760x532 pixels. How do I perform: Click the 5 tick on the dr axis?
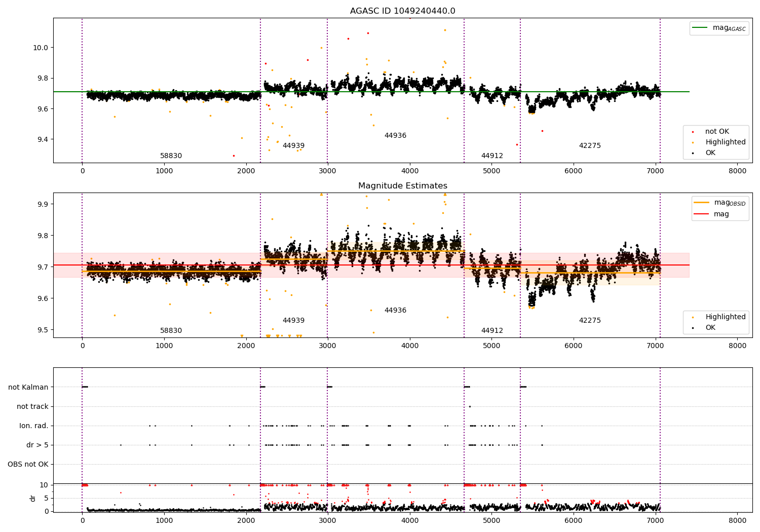[46, 498]
